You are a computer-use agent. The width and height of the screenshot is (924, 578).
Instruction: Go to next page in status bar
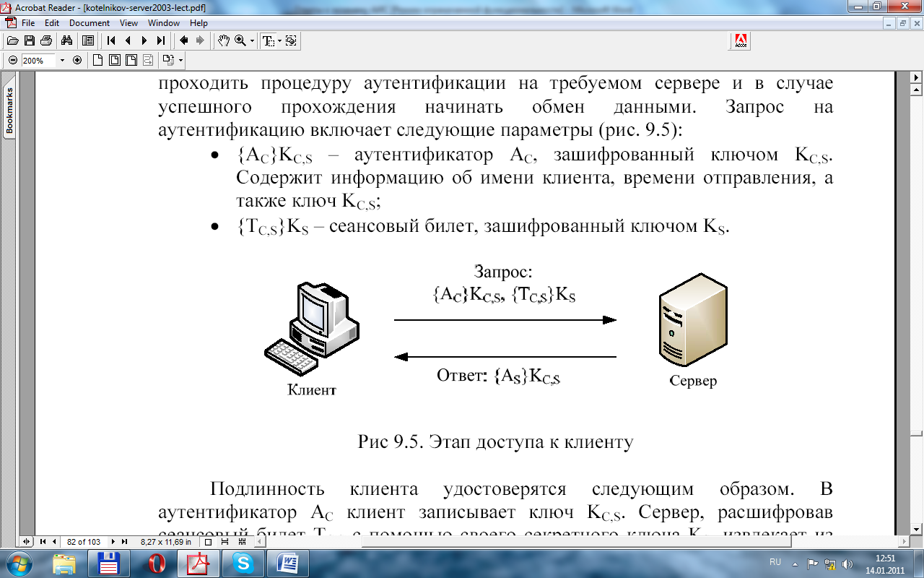click(113, 541)
